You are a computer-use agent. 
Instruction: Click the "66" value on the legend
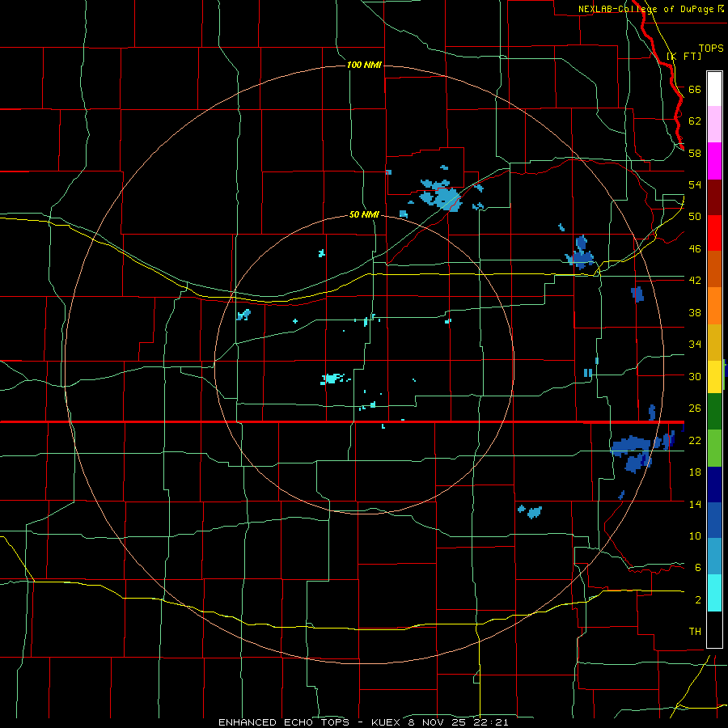(695, 89)
